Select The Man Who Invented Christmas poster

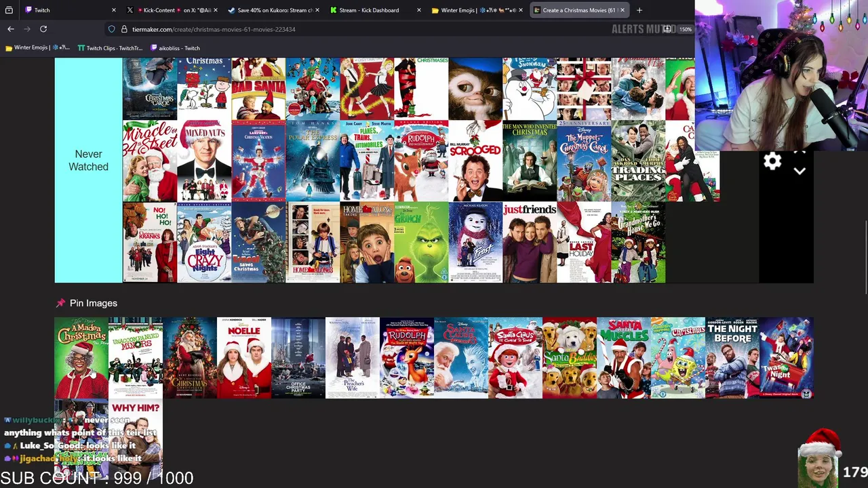pos(530,161)
